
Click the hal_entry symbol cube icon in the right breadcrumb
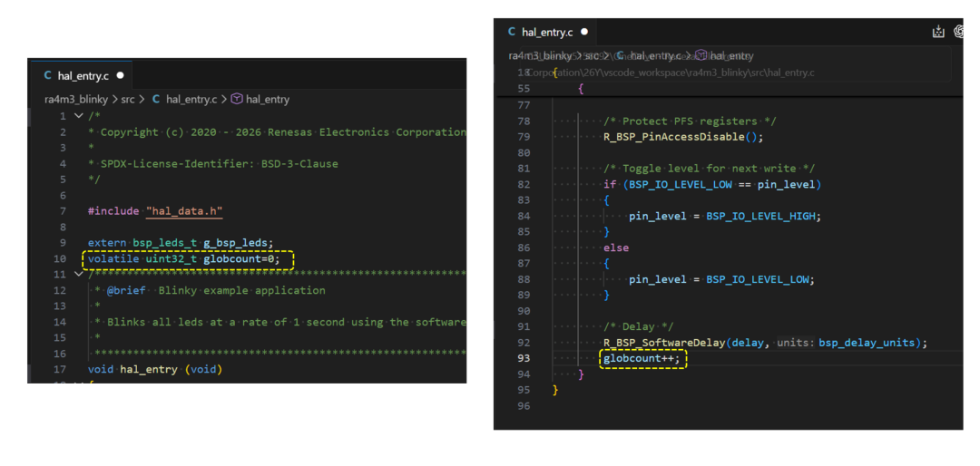coord(701,55)
